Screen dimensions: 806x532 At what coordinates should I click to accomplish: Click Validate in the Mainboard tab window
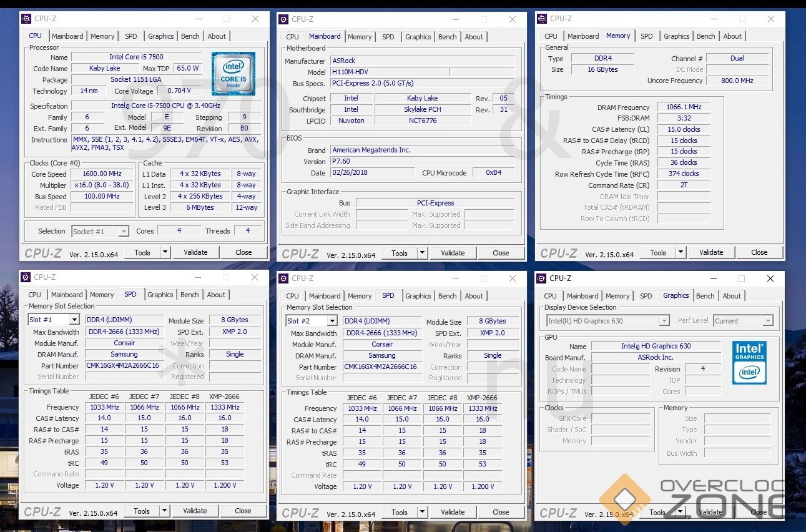click(453, 253)
